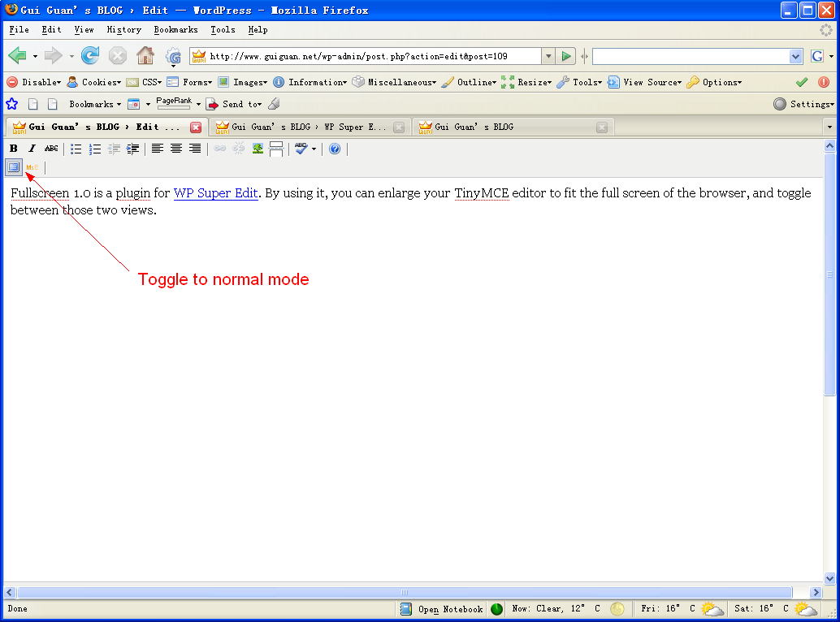The height and width of the screenshot is (622, 840).
Task: Align text to the left
Action: click(x=157, y=149)
